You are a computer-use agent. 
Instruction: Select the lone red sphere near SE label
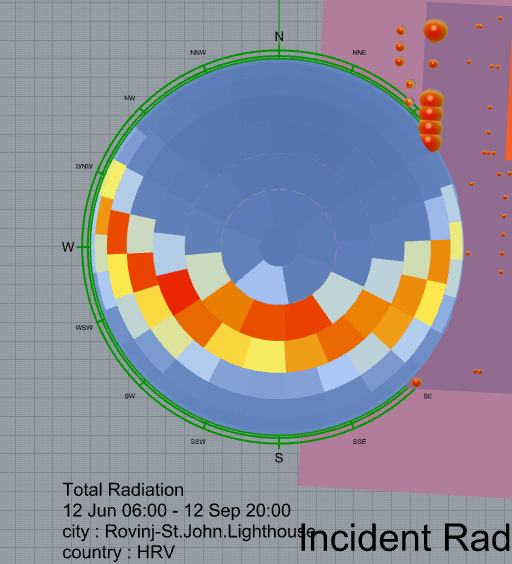416,383
